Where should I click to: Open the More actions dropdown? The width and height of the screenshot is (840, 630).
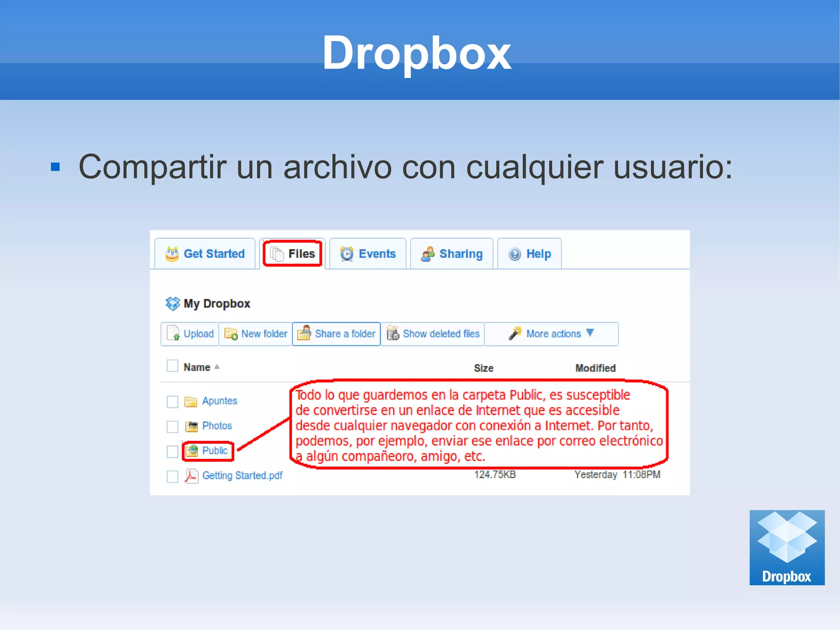pyautogui.click(x=551, y=334)
